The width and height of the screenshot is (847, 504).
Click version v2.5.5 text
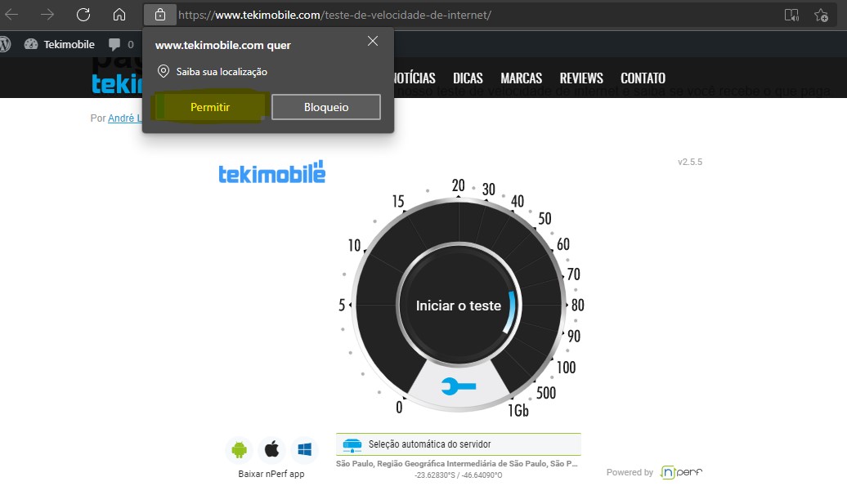coord(690,162)
